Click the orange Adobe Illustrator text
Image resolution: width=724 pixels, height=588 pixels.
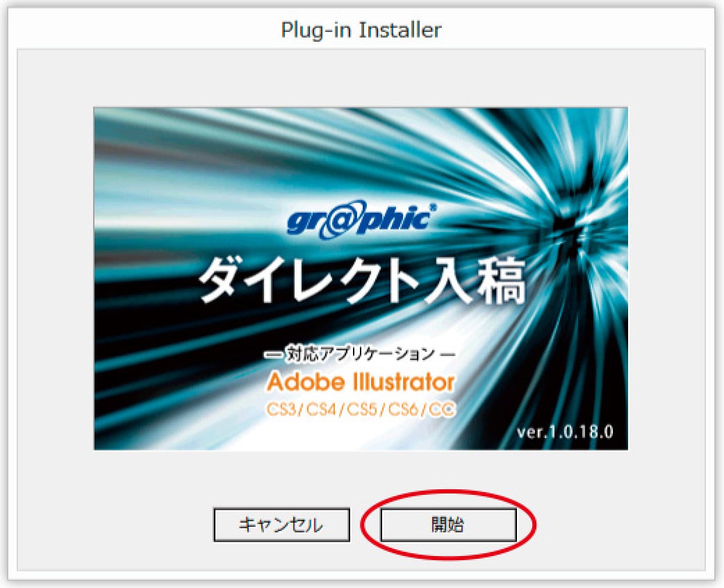(361, 382)
